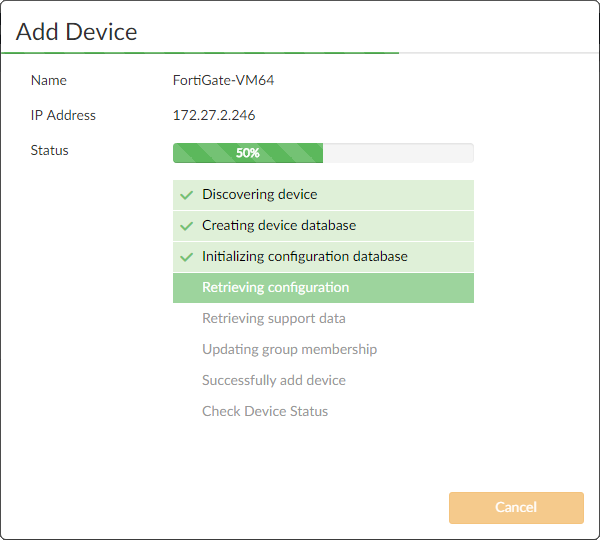Click the Updating group membership step
Image resolution: width=600 pixels, height=540 pixels.
click(289, 350)
